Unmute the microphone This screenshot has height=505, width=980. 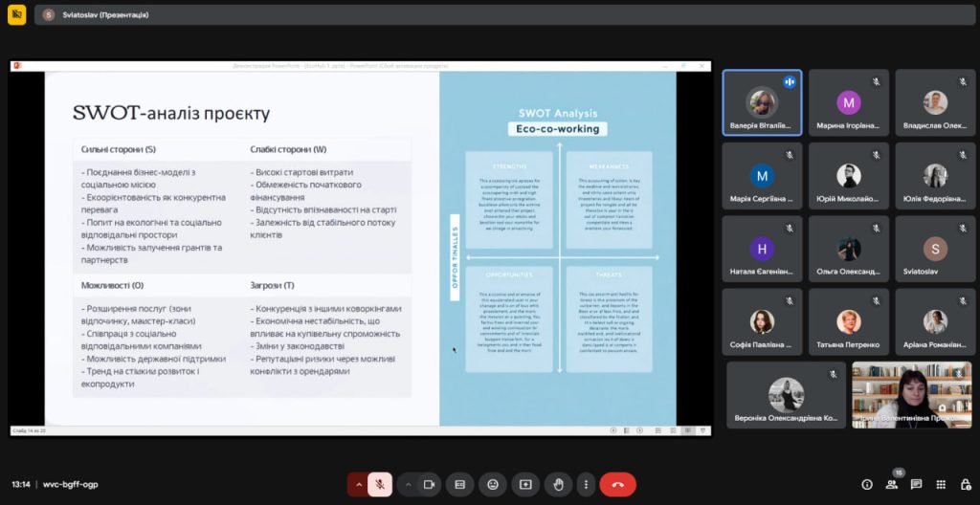click(x=380, y=484)
